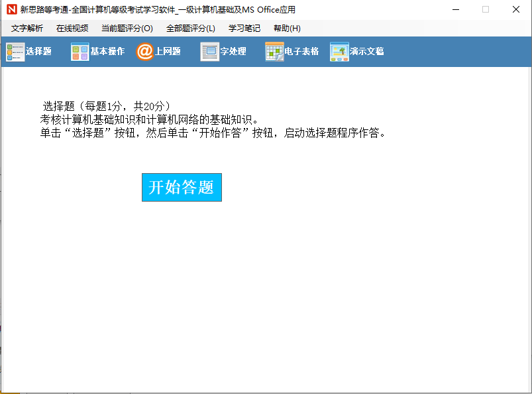Screen dimensions: 532x394
Task: Open the 基本操作 section icon
Action: (80, 52)
